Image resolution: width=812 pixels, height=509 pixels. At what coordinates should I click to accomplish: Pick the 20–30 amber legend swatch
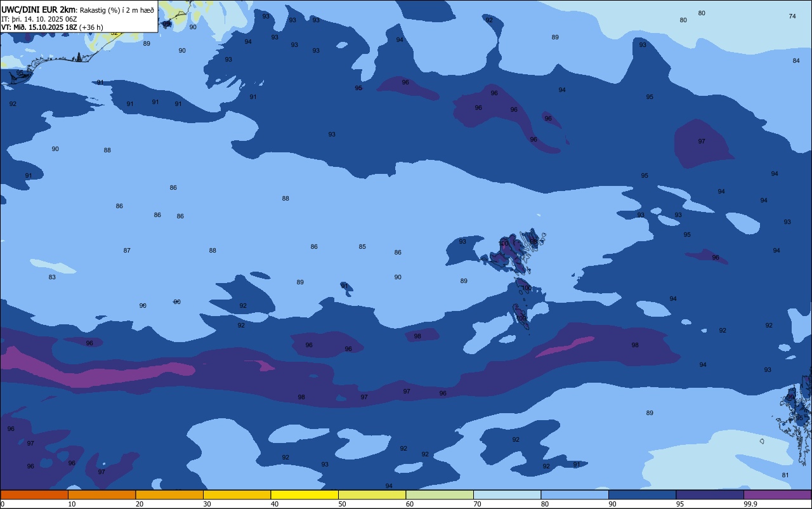point(169,494)
